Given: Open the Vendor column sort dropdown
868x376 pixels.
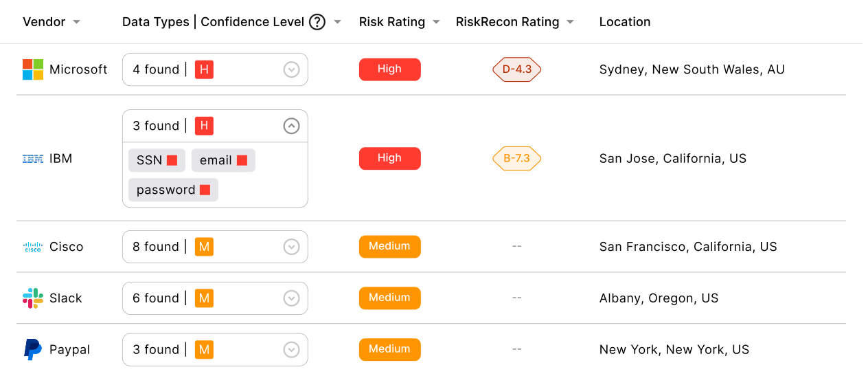Looking at the screenshot, I should coord(77,22).
